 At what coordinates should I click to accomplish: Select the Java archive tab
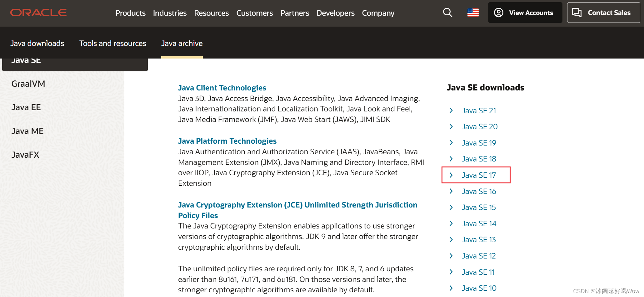(182, 44)
